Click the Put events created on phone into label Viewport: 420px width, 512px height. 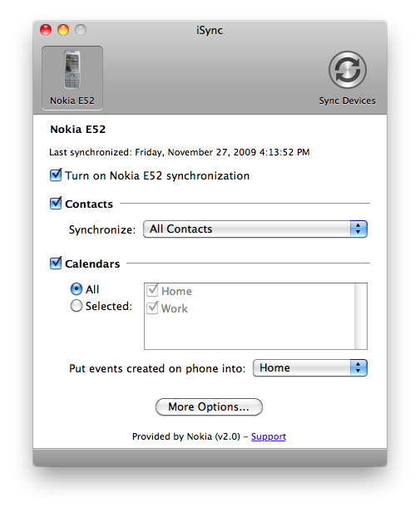(x=157, y=369)
